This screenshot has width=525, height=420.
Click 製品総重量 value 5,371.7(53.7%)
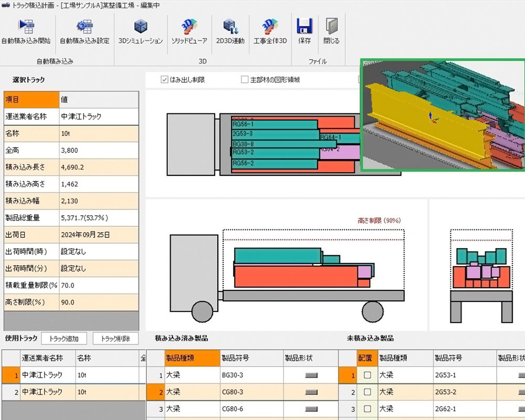(99, 218)
